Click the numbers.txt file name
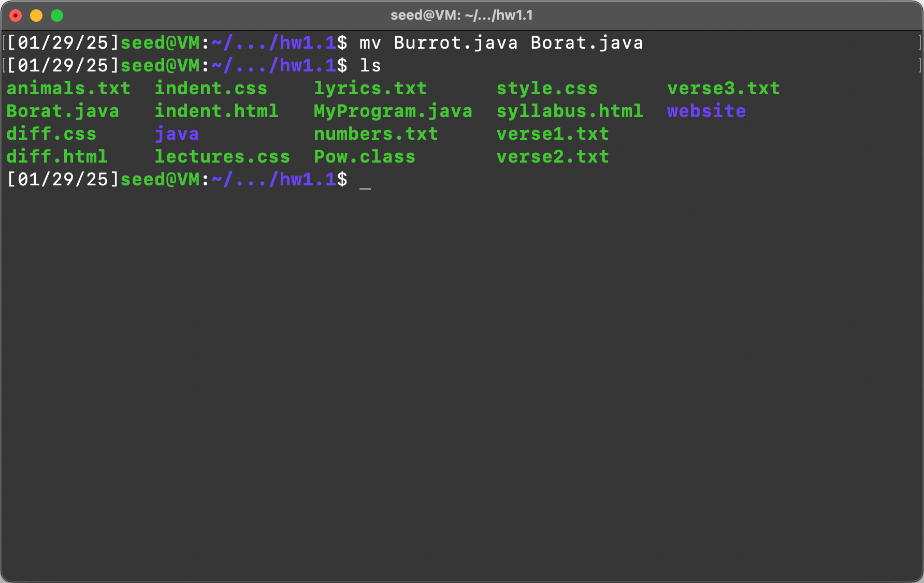Screen dimensions: 924x583 coord(376,134)
